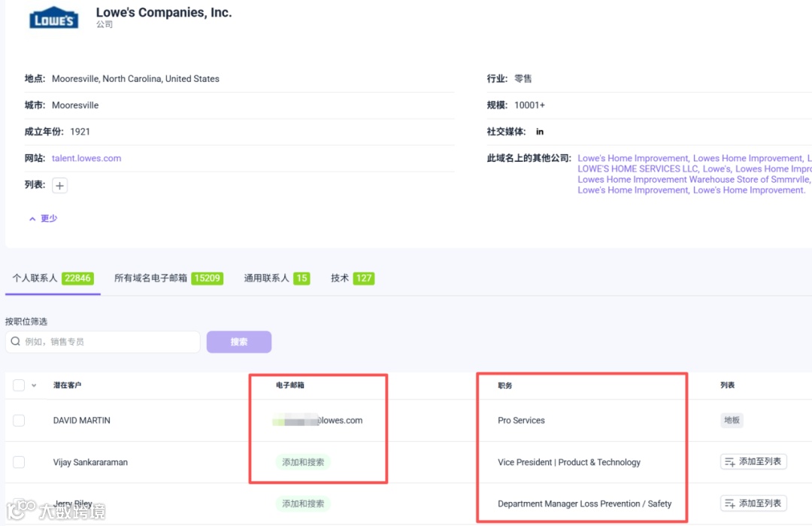812x526 pixels.
Task: Click the industry value 零售
Action: (x=523, y=79)
